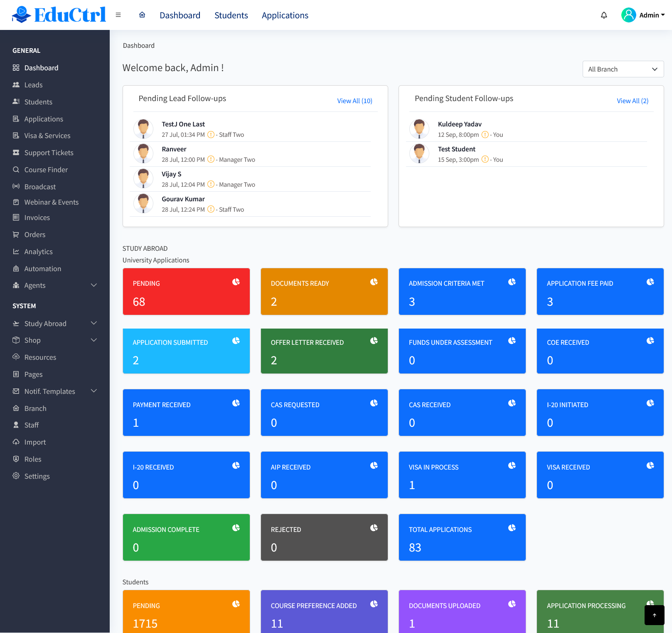This screenshot has height=633, width=672.
Task: Click the scroll-to-top arrow button
Action: click(654, 615)
